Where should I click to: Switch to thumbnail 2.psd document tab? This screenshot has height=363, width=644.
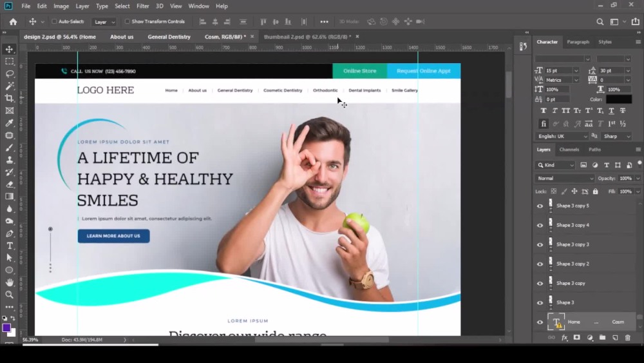(x=307, y=37)
